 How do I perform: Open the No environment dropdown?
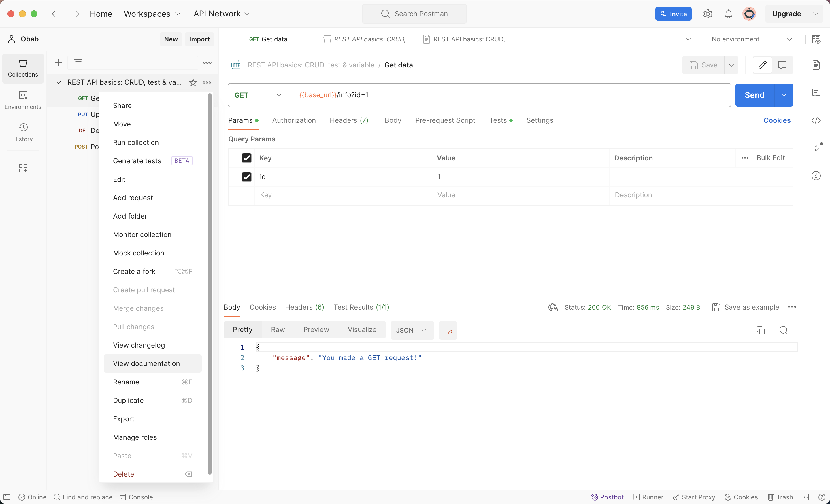coord(752,39)
